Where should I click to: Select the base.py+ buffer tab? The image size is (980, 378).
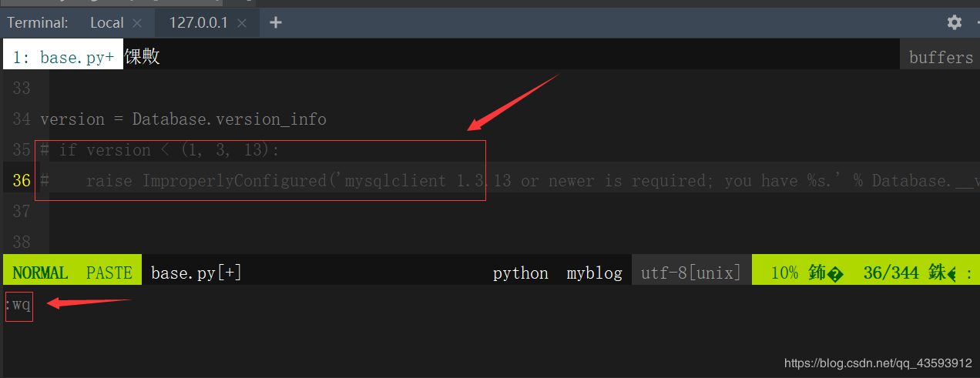click(63, 57)
